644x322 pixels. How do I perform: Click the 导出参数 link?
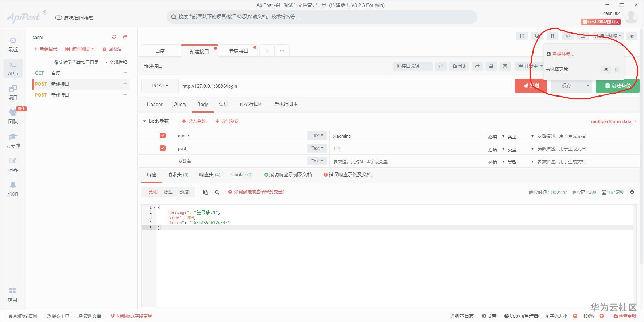tap(227, 121)
